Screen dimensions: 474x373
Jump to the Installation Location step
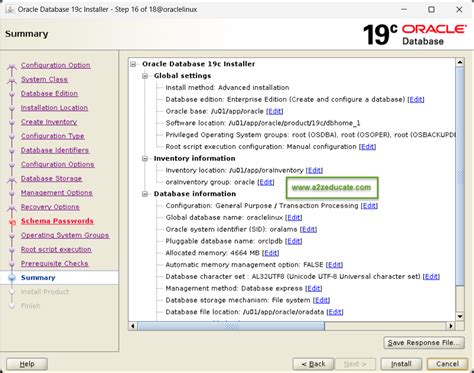(x=54, y=108)
